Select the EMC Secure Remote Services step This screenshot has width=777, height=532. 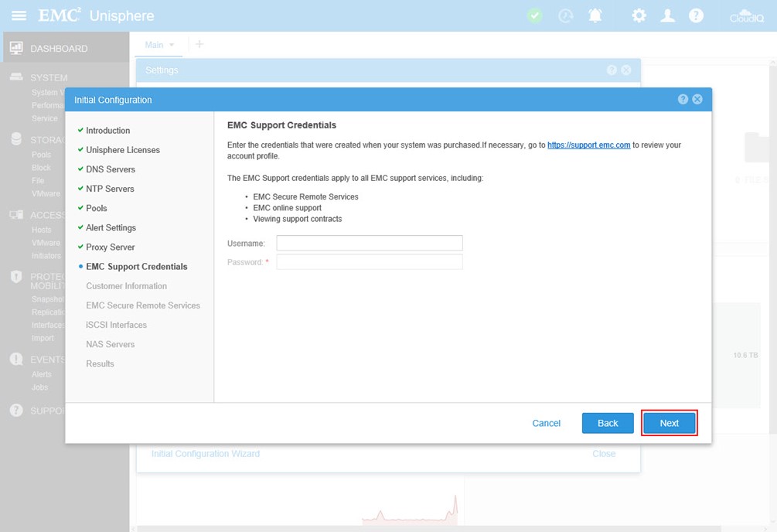click(143, 305)
